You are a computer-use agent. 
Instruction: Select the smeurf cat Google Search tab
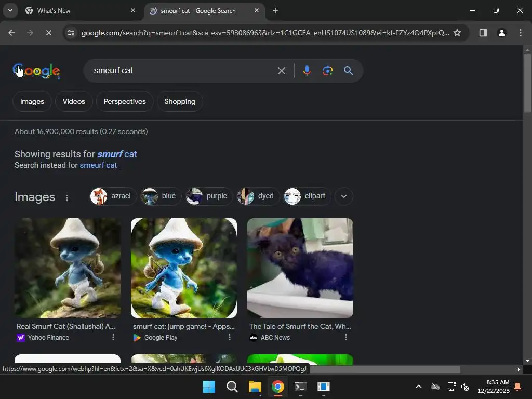[x=204, y=10]
